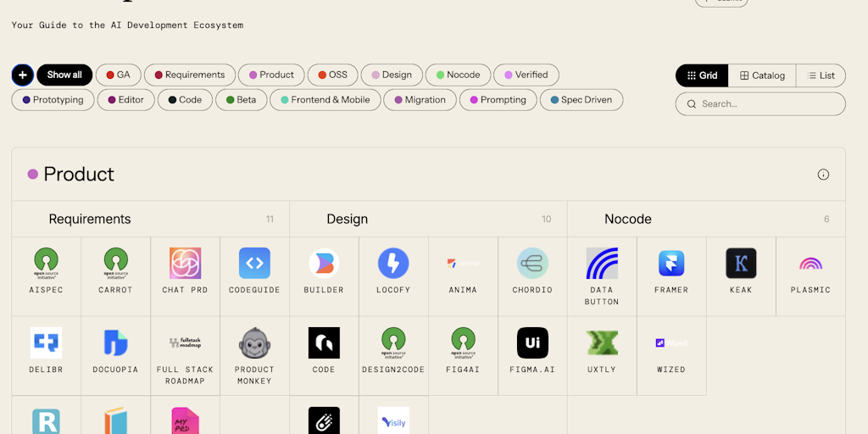
Task: Open the Fig4AI icon
Action: pyautogui.click(x=463, y=342)
